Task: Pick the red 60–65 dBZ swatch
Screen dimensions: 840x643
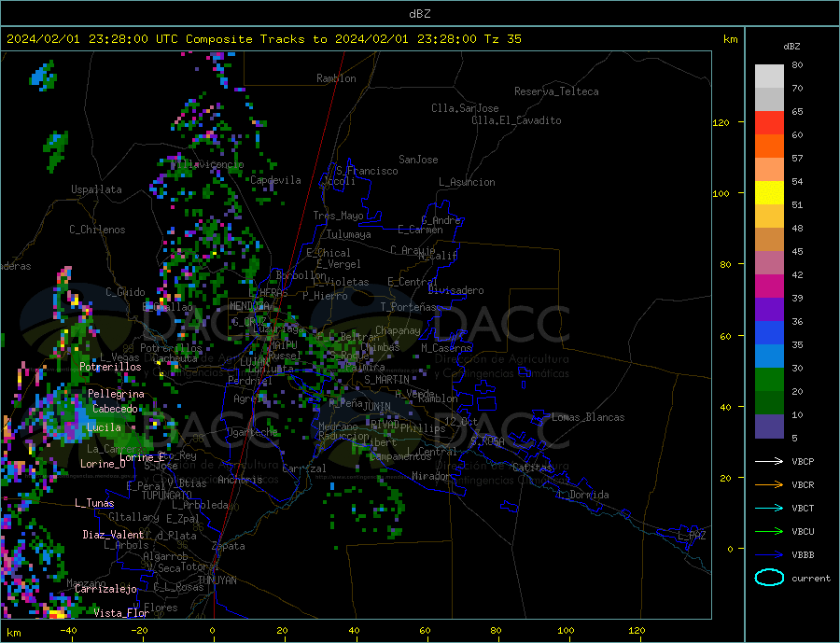Action: (769, 122)
